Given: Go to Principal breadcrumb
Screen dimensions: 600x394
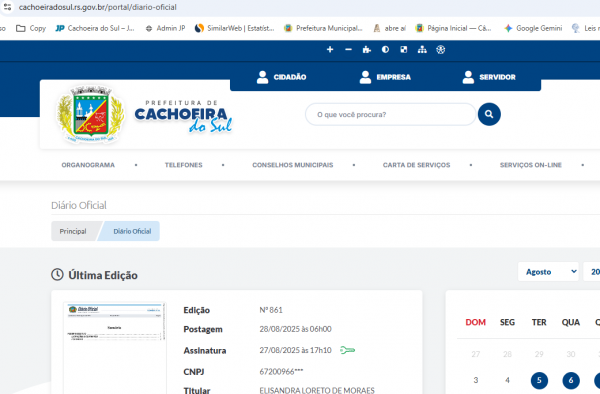Looking at the screenshot, I should [73, 231].
